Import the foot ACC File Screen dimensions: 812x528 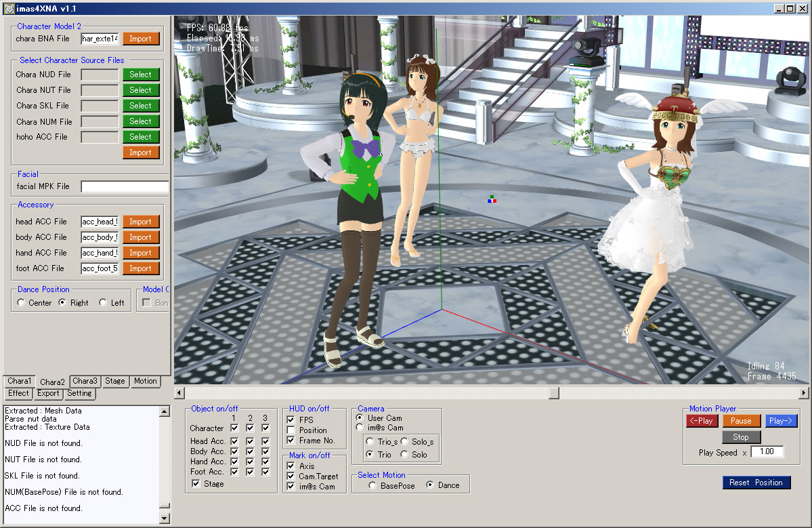(x=141, y=268)
